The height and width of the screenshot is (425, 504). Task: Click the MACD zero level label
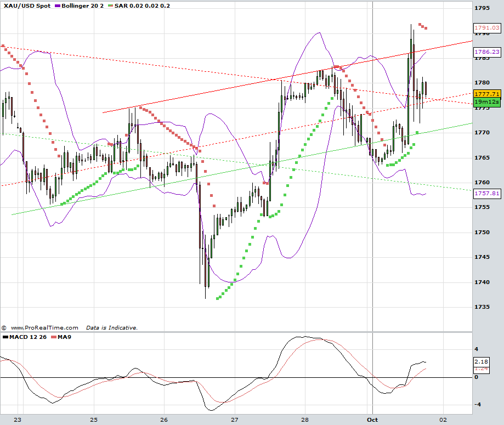(477, 377)
